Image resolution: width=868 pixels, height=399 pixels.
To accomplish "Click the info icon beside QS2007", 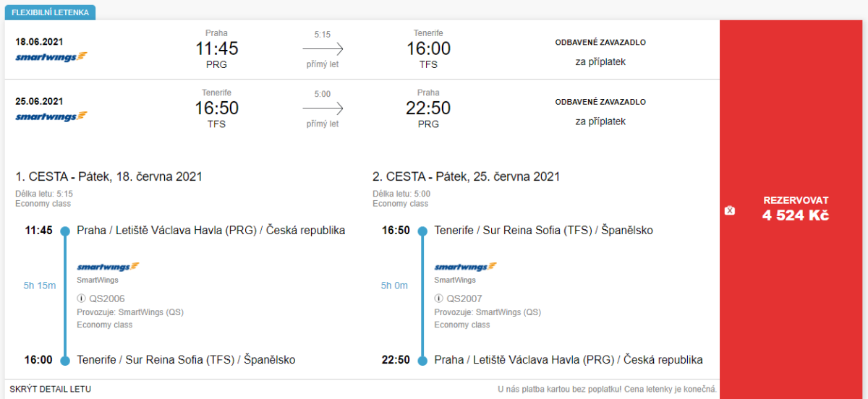I will click(438, 299).
